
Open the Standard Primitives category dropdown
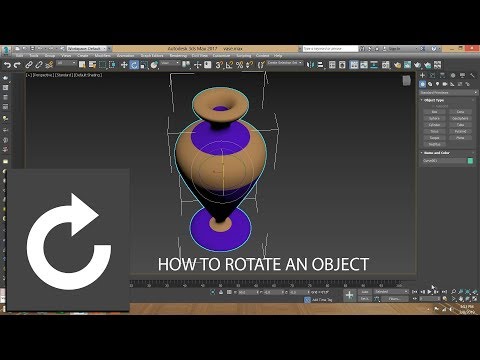coord(449,93)
